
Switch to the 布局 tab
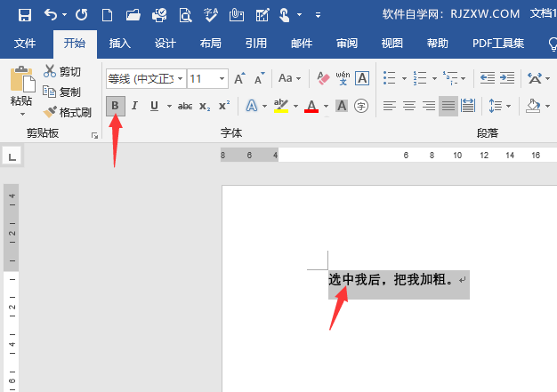point(210,44)
